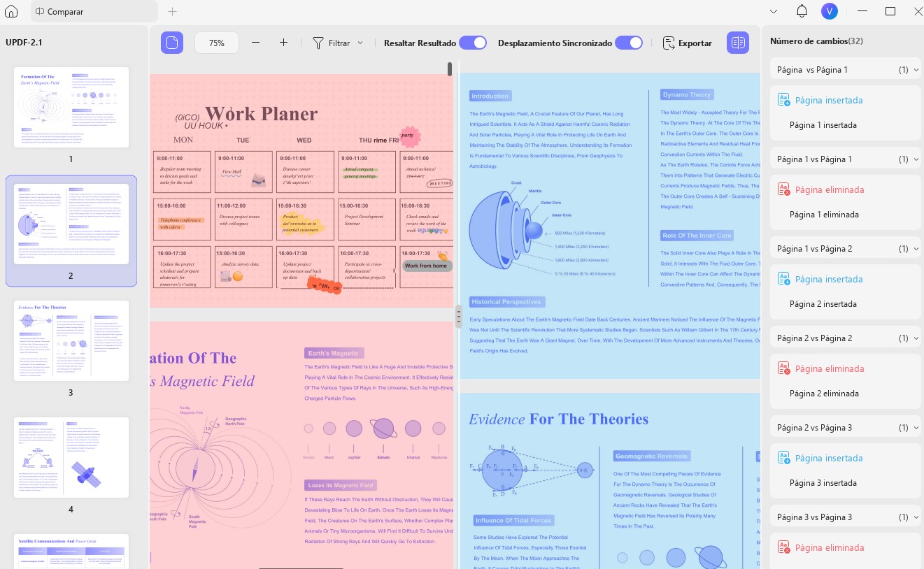Open the "Satellite Communications" page thumbnail
The image size is (924, 569).
pyautogui.click(x=71, y=552)
